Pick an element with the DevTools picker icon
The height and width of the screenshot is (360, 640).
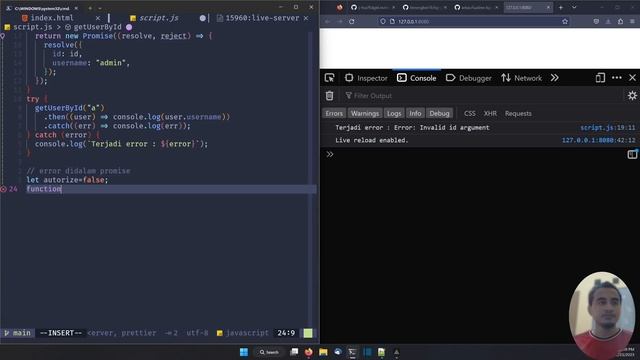329,78
